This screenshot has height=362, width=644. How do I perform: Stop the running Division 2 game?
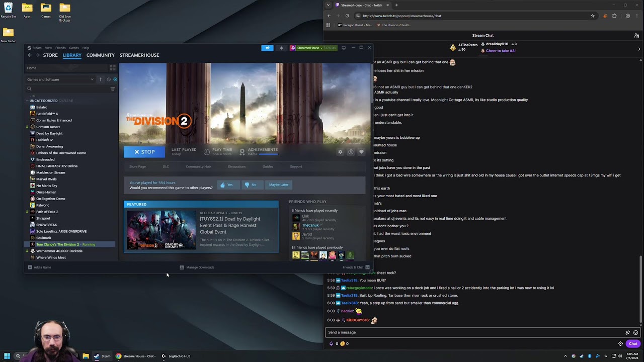click(x=144, y=152)
